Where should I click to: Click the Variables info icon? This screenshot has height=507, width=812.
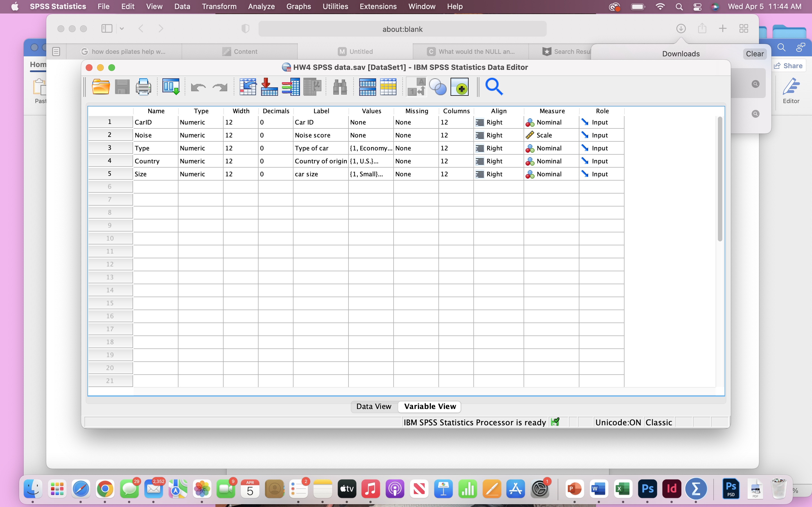[291, 87]
